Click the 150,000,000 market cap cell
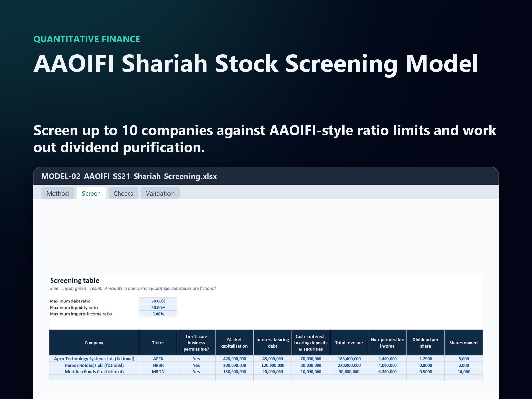The image size is (532, 399). pos(234,372)
